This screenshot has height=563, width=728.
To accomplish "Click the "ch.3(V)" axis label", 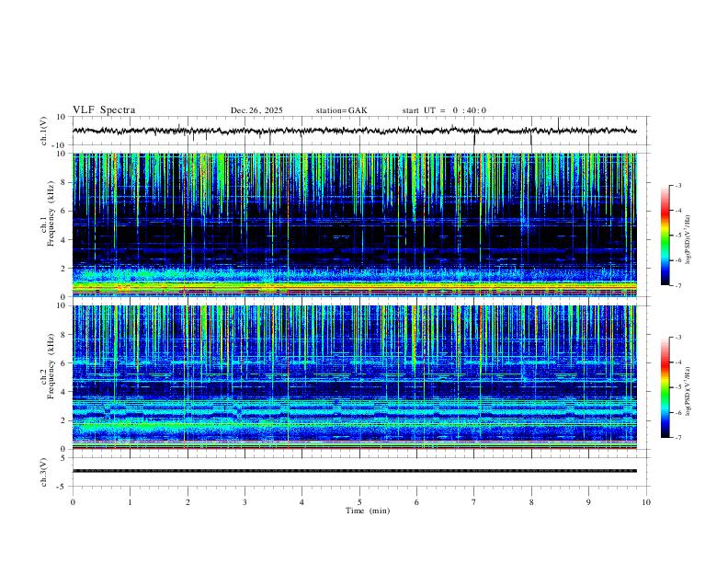I will pyautogui.click(x=44, y=472).
